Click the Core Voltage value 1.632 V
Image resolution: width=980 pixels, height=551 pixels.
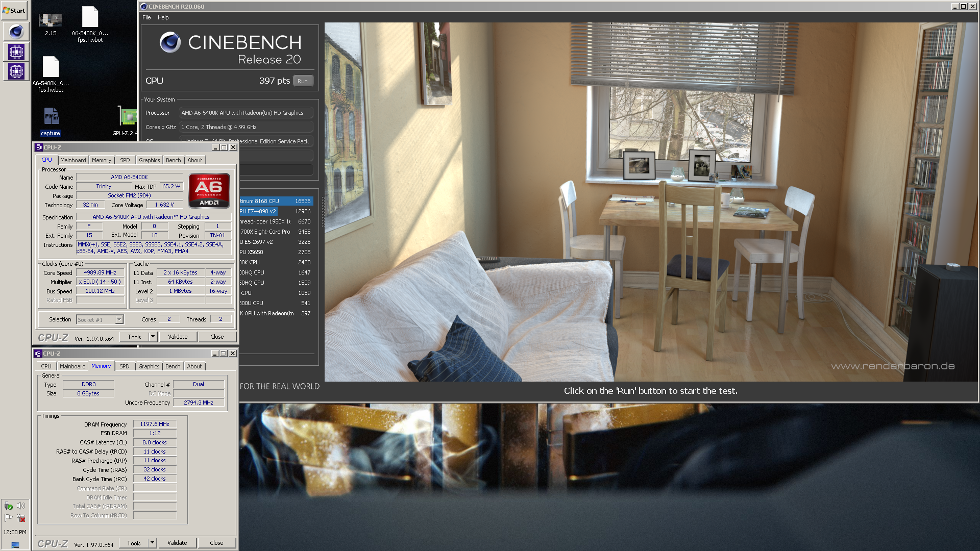[164, 205]
